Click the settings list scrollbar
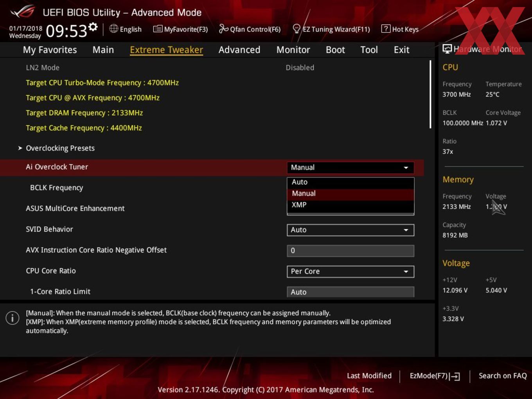 coord(430,94)
